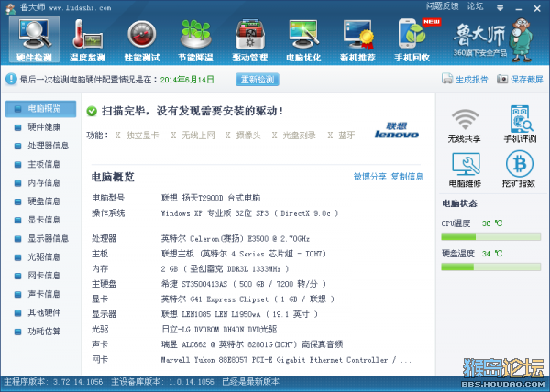Click the 保存截屏 camera icon
The width and height of the screenshot is (550, 392).
click(502, 79)
